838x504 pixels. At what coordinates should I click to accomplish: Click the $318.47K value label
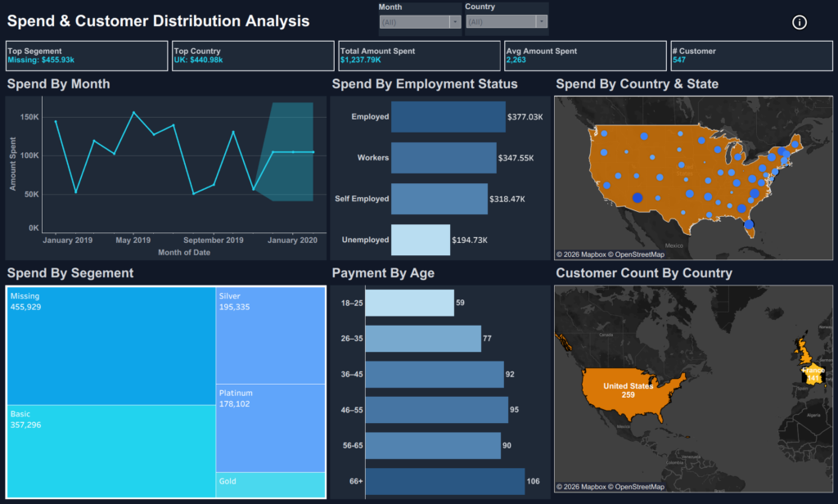pyautogui.click(x=507, y=199)
